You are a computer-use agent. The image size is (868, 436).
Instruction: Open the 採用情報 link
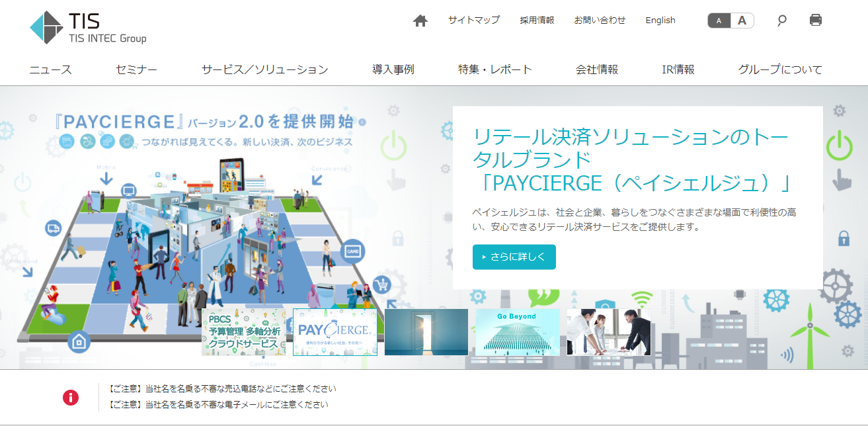537,20
